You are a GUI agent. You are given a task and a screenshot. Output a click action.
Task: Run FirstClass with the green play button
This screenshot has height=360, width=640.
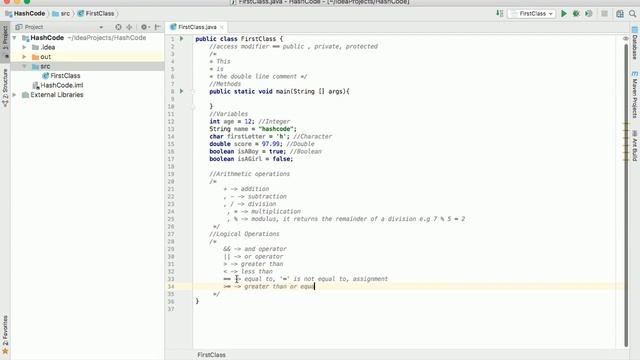pos(564,13)
